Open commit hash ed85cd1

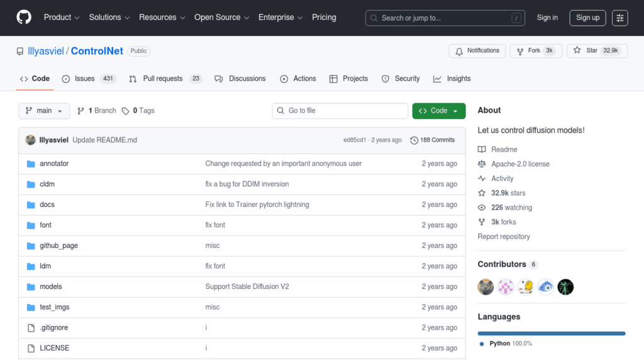click(355, 140)
